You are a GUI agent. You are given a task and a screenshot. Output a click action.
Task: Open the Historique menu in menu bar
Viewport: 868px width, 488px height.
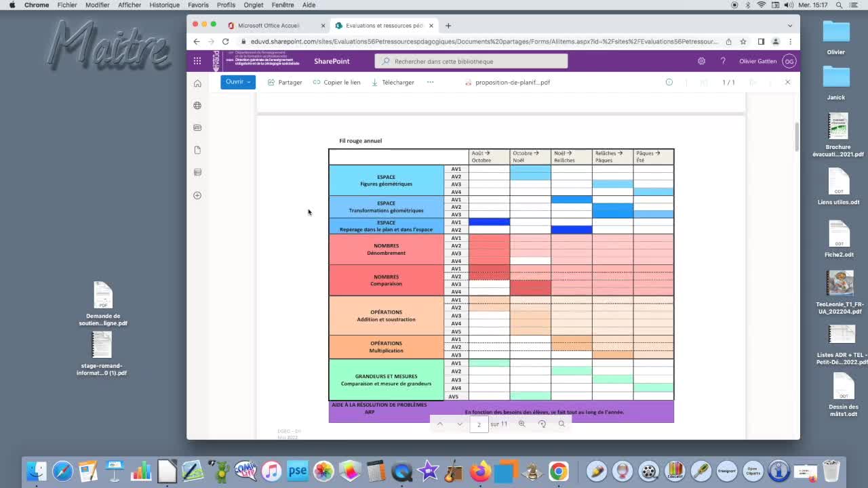[164, 5]
